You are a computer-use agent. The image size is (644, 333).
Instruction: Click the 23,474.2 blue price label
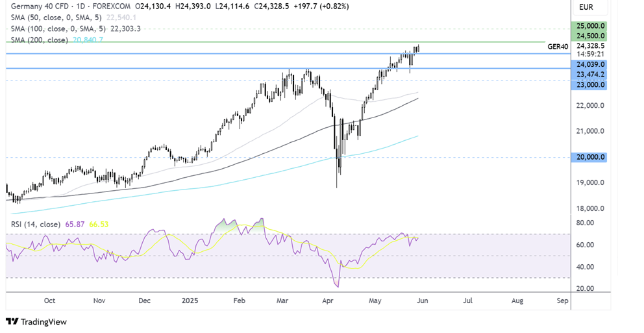click(x=588, y=75)
